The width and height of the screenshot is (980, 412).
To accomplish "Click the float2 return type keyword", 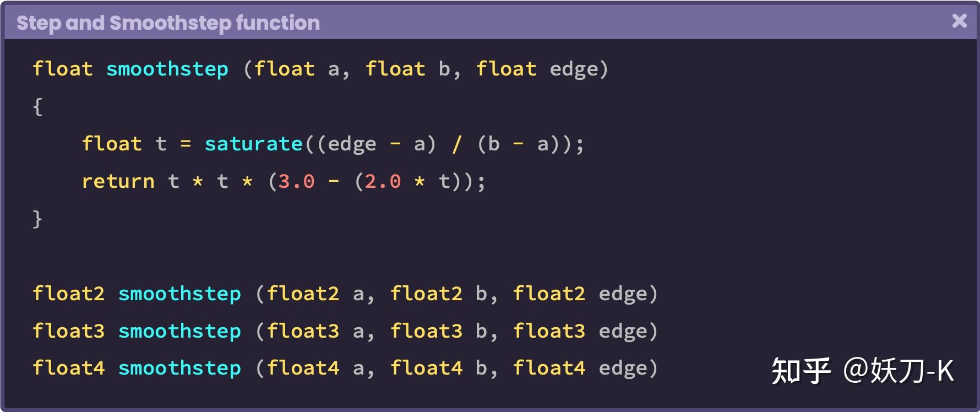I will click(69, 294).
